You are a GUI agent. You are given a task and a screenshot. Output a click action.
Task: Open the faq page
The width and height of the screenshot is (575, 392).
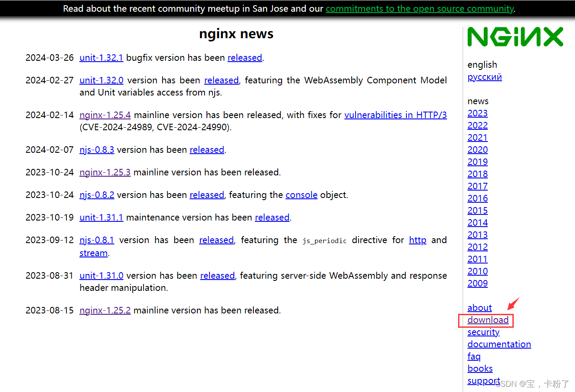(x=474, y=356)
